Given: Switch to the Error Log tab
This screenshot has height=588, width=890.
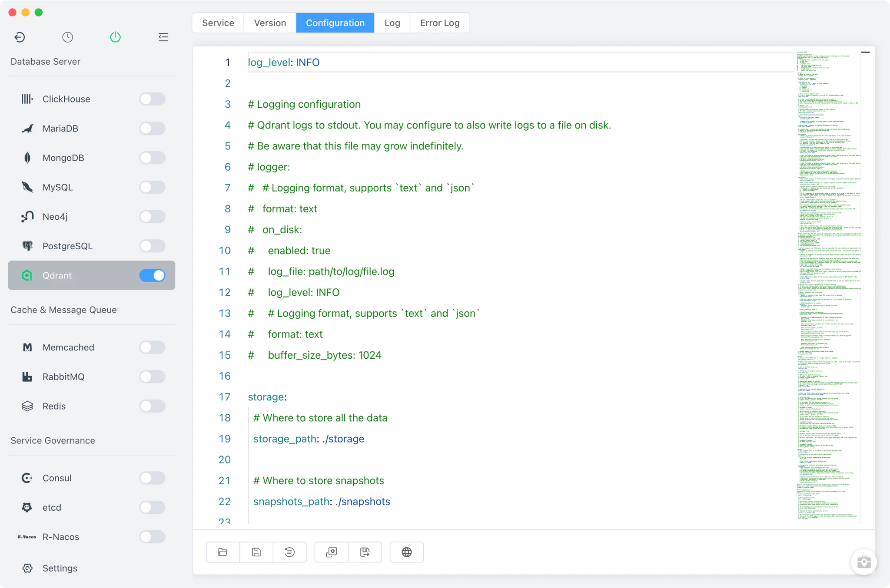Looking at the screenshot, I should click(x=440, y=23).
